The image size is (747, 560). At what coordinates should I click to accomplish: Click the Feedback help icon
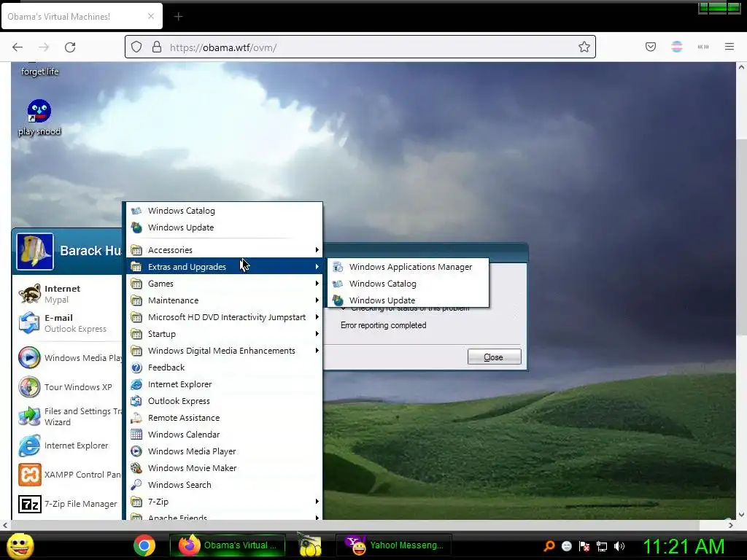pos(136,367)
